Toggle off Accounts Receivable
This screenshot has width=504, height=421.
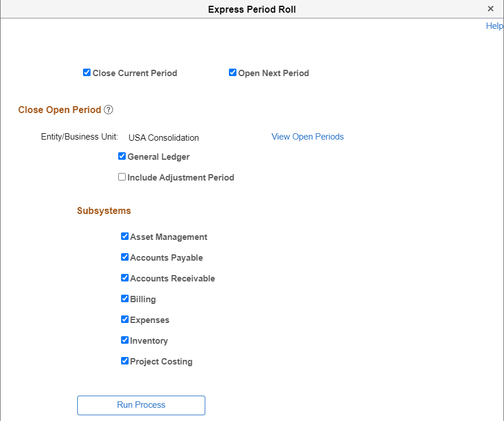point(125,277)
